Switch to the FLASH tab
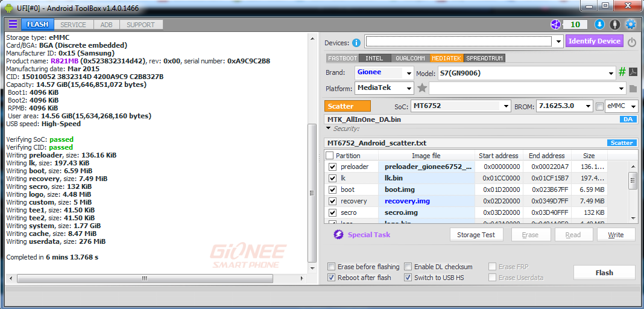Screen dimensions: 644x309 [38, 25]
